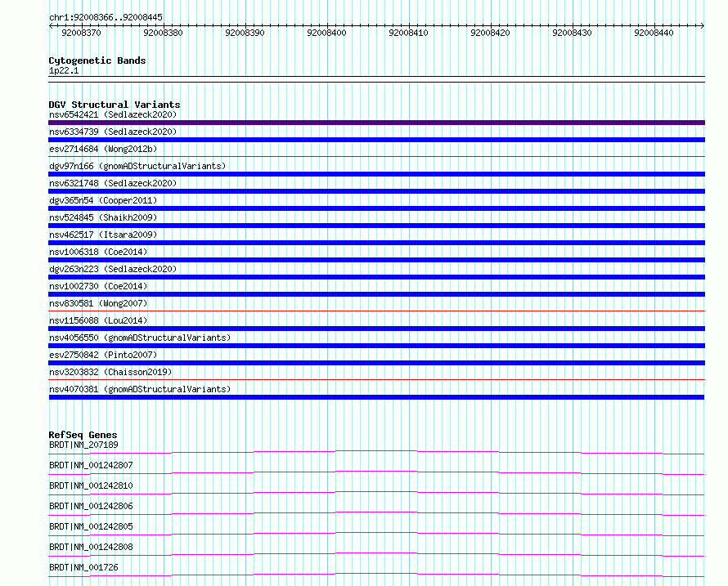Click the blue bar under nsv462517
The height and width of the screenshot is (586, 728).
pyautogui.click(x=376, y=243)
